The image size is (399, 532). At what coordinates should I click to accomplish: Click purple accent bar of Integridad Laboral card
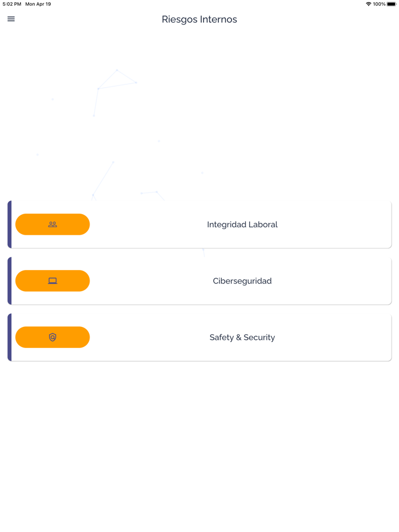(x=10, y=224)
